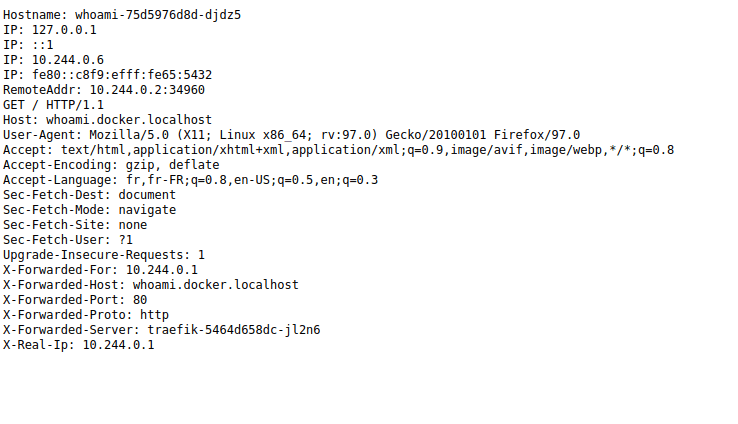Screen dimensions: 738x424
Task: Click the Sec-Fetch-Dest: document line
Action: pos(89,195)
